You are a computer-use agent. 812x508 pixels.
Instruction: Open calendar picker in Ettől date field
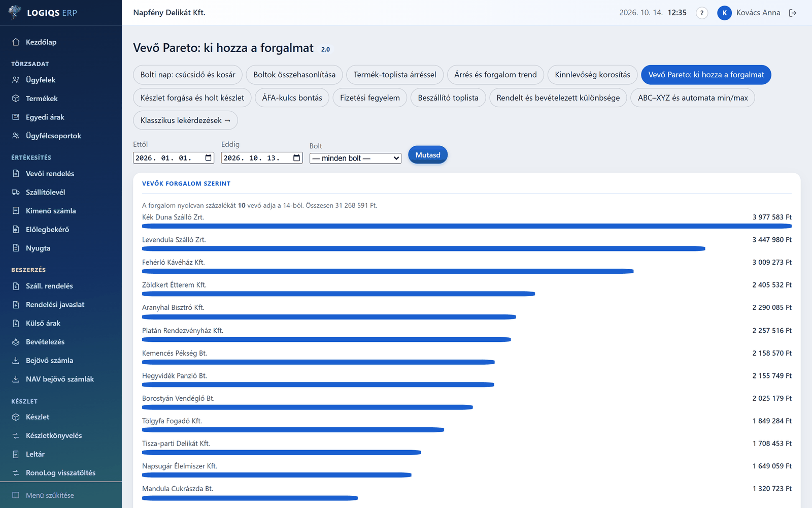click(209, 158)
